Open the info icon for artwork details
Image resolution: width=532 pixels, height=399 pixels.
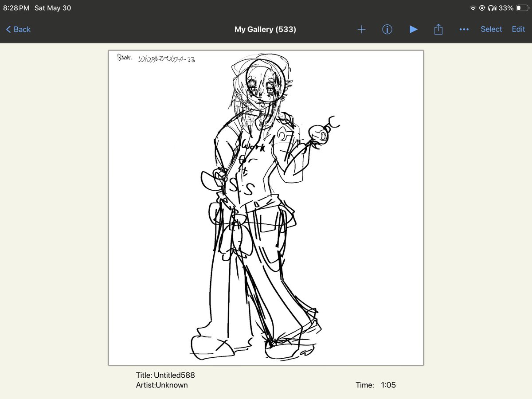tap(387, 29)
